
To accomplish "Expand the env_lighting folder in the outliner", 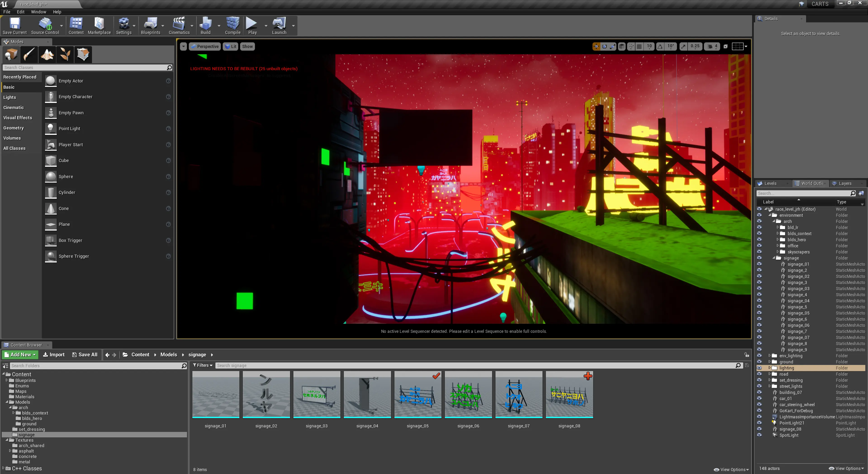I will (770, 356).
